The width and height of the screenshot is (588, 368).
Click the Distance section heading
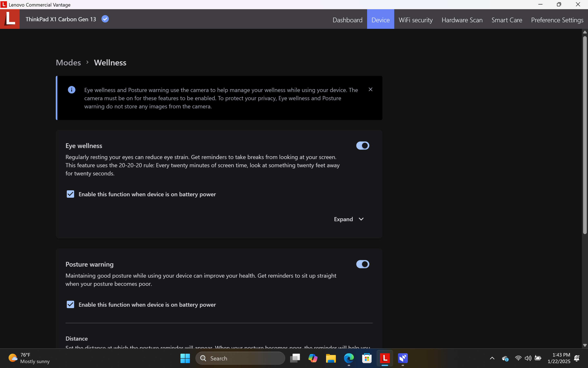point(77,339)
